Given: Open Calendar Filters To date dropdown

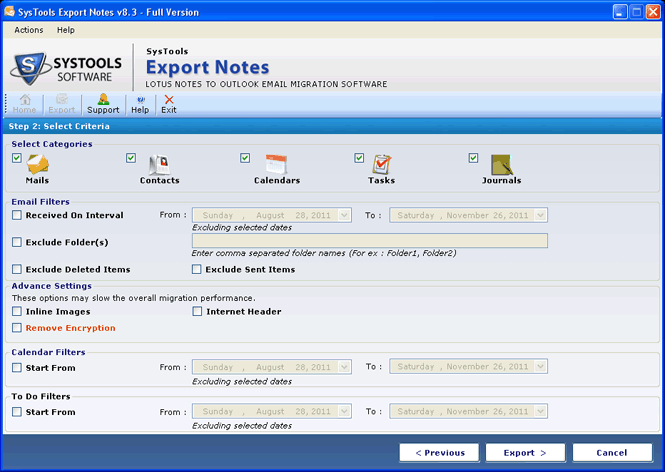Looking at the screenshot, I should 540,366.
